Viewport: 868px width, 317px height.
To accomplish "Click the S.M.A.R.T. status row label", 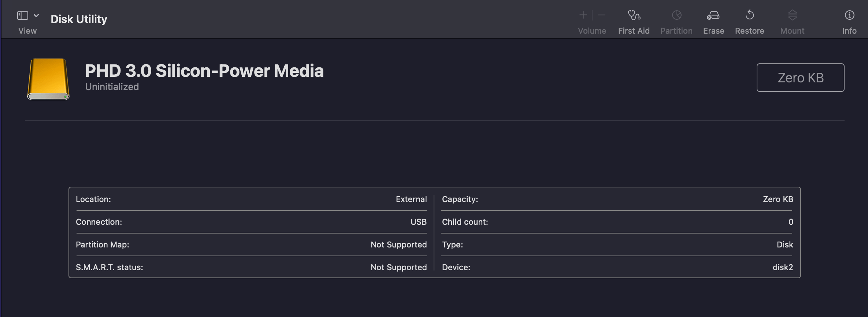I will (109, 267).
